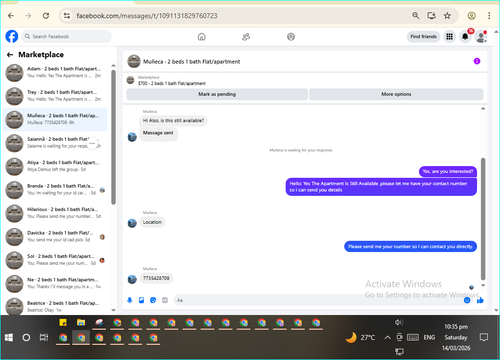This screenshot has width=500, height=360.
Task: Open the zoom magnifier icon in address bar
Action: click(415, 15)
